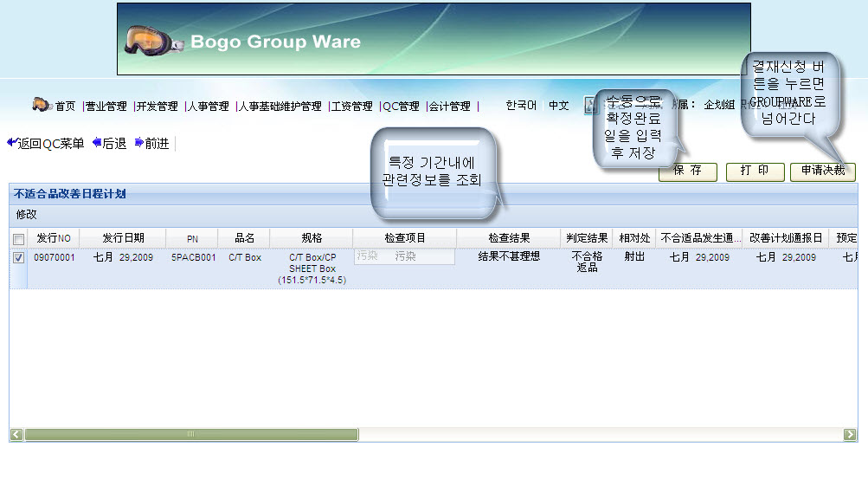Open the 工资管理 menu
Viewport: 868px width, 492px height.
[x=352, y=106]
